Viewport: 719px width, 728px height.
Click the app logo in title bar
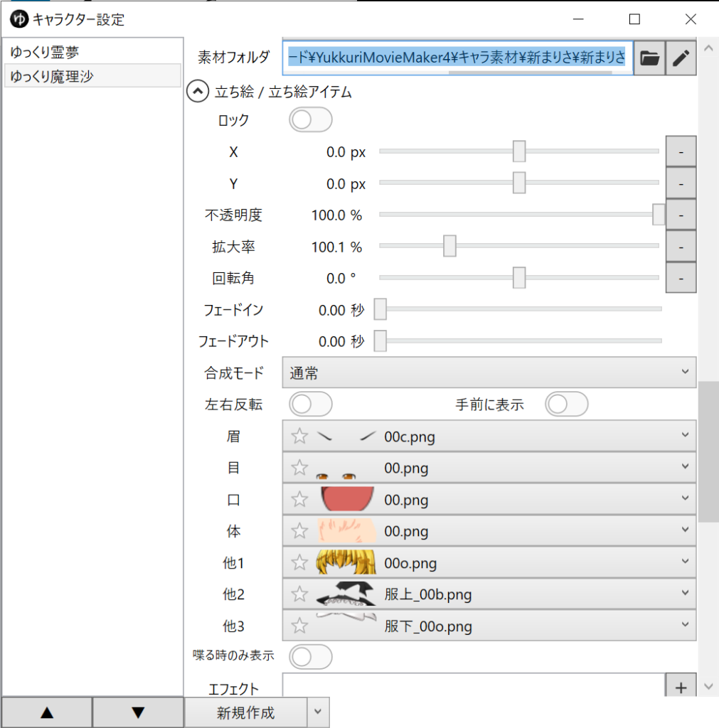(x=19, y=19)
